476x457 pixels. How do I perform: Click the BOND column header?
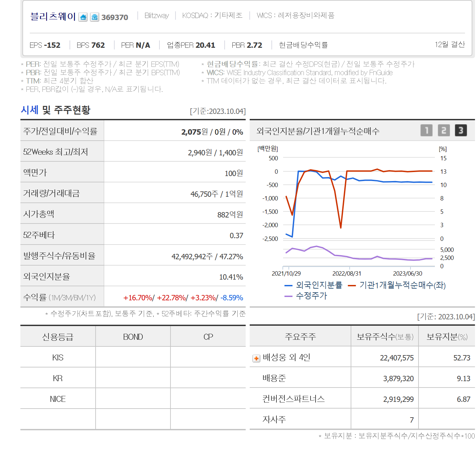133,337
